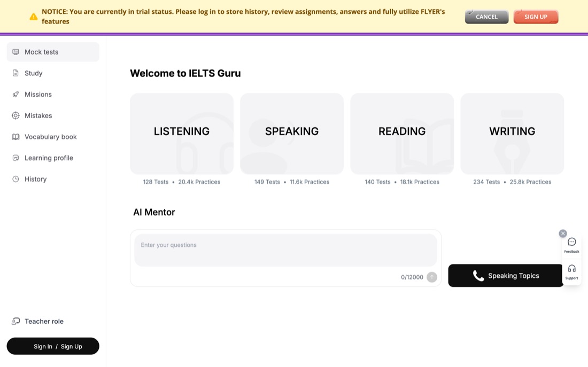The image size is (588, 367).
Task: Click the Mistakes target icon
Action: (16, 115)
